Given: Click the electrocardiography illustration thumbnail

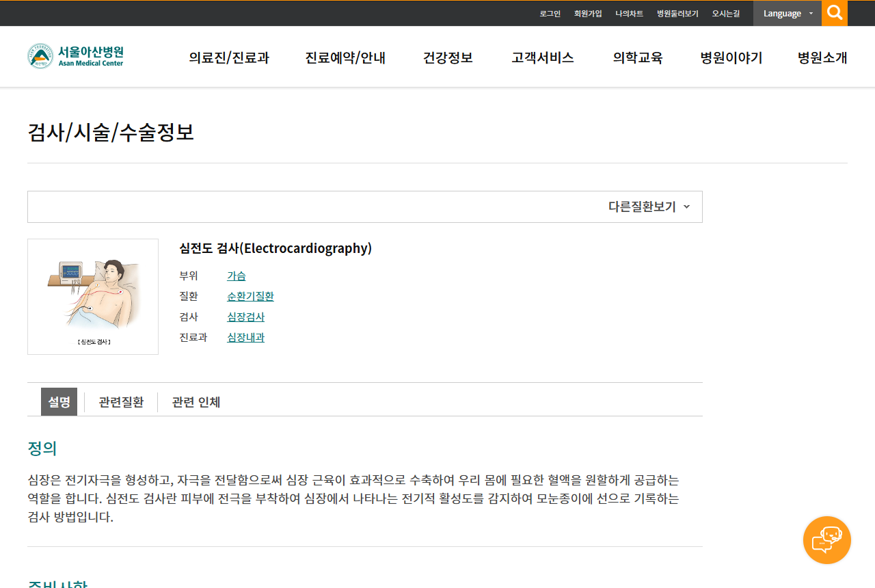Looking at the screenshot, I should (x=93, y=297).
